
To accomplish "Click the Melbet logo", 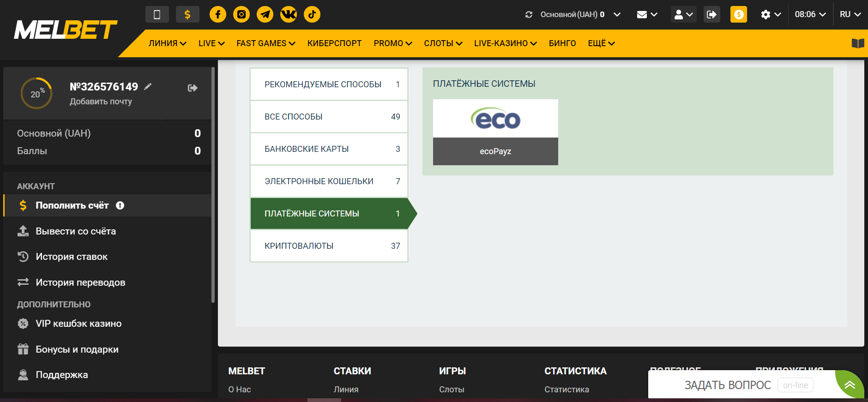I will pos(66,30).
